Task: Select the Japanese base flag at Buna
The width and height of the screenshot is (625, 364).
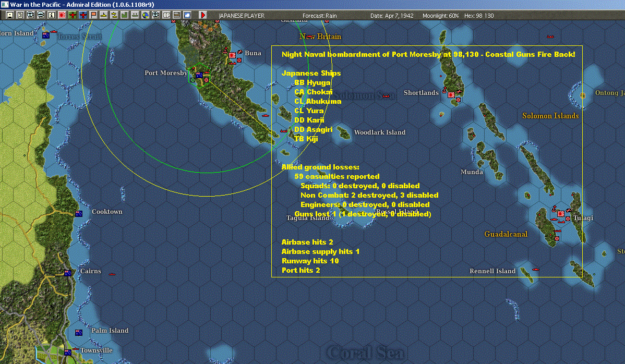Action: pos(232,55)
